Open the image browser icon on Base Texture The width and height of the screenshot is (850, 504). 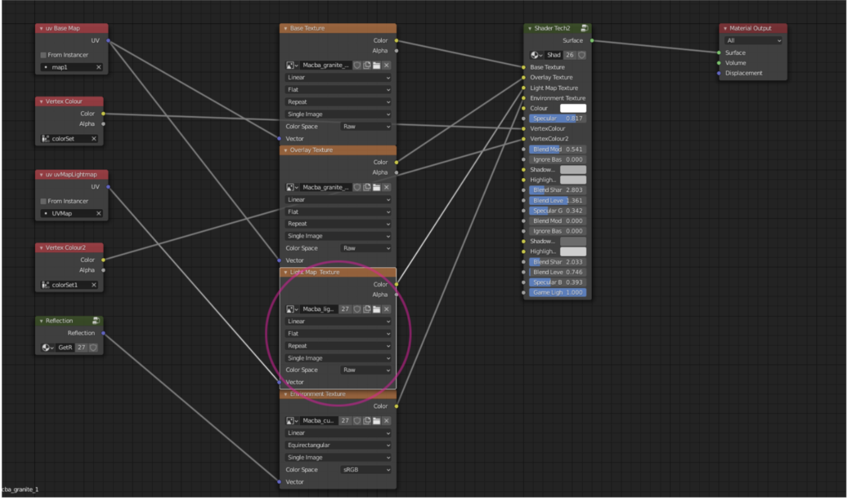(x=290, y=64)
